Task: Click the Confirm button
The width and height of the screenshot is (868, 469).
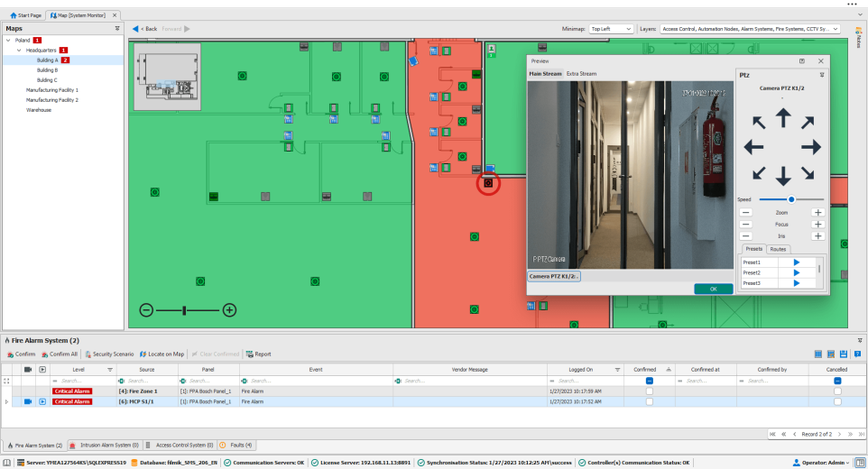Action: pos(21,354)
